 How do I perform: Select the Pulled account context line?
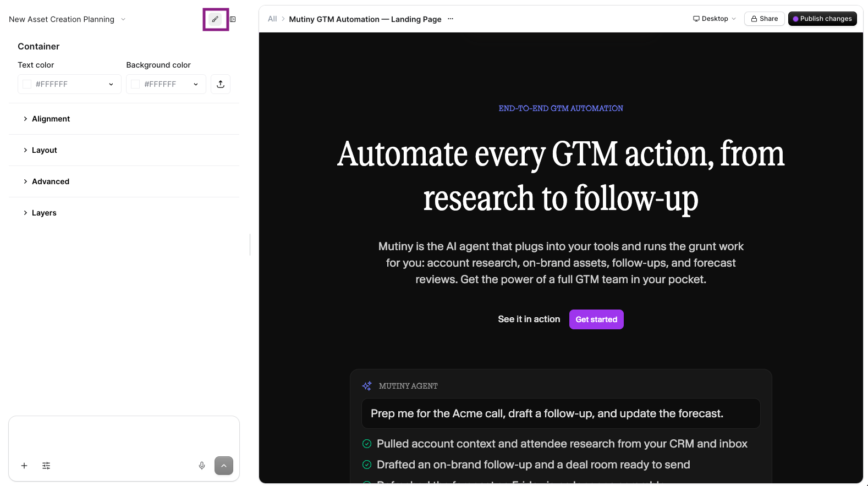pyautogui.click(x=562, y=444)
